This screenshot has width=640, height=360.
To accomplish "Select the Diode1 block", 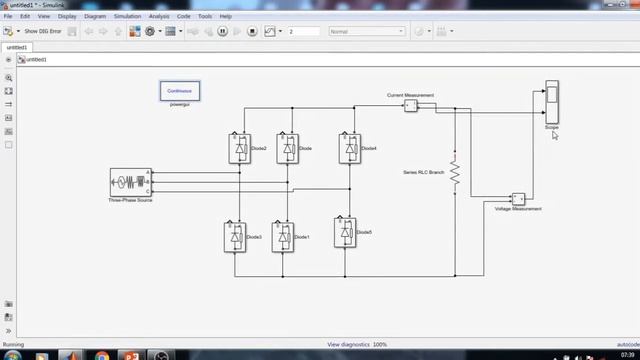I will coord(283,237).
